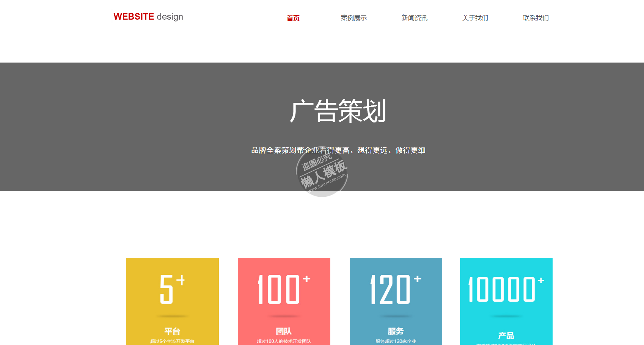Select the 产品 title in cyan card
Image resolution: width=644 pixels, height=345 pixels.
point(506,336)
